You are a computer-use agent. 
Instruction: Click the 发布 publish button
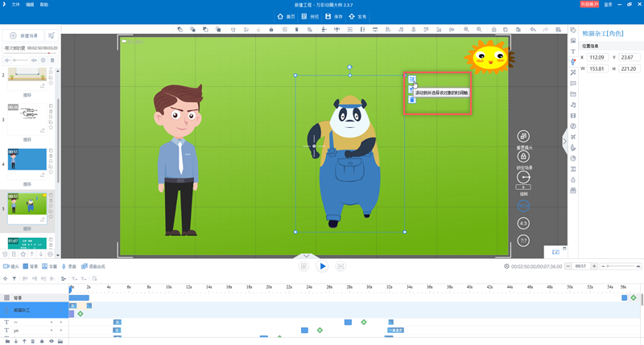click(357, 16)
